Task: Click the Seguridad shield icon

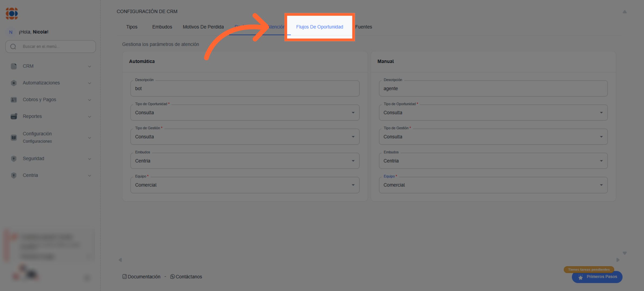Action: pyautogui.click(x=14, y=159)
